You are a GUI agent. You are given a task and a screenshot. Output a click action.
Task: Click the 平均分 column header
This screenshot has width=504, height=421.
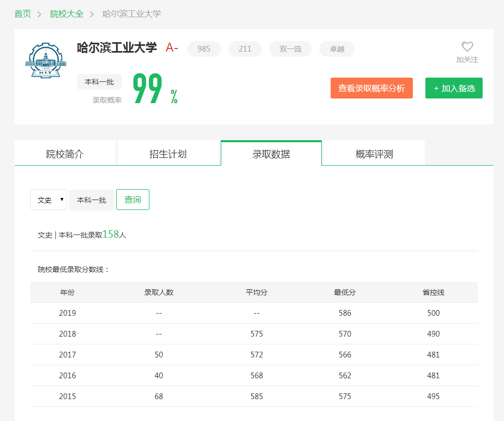pyautogui.click(x=257, y=292)
